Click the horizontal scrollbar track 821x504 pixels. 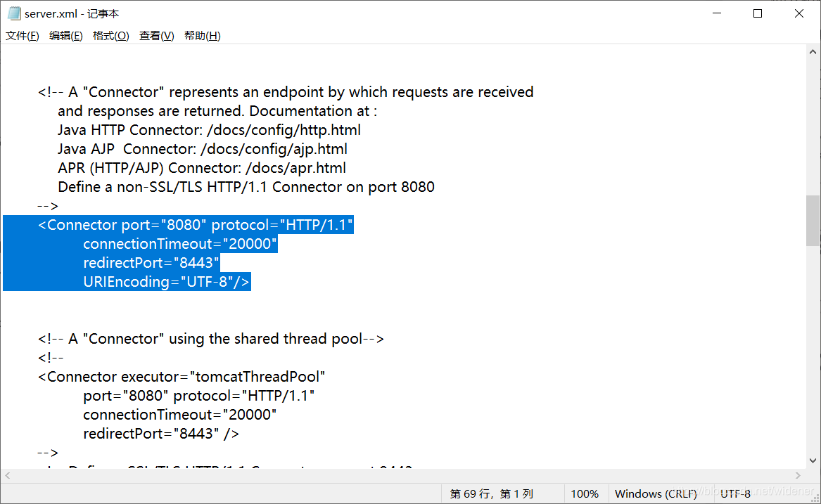tap(402, 475)
